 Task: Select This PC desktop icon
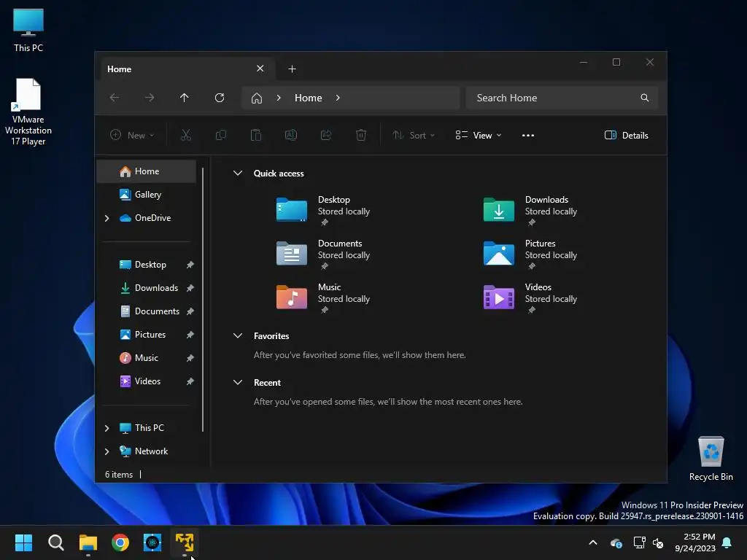coord(28,30)
